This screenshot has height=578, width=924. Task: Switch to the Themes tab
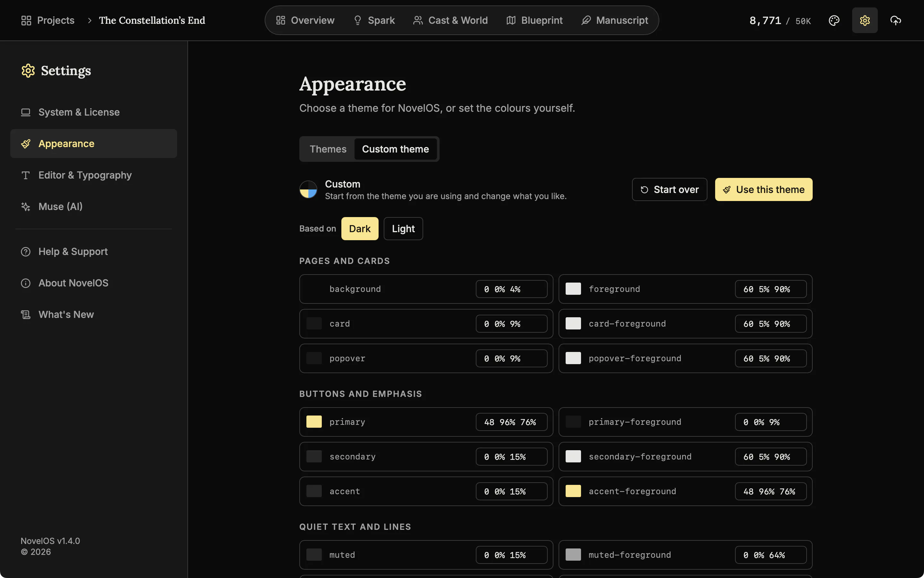pyautogui.click(x=328, y=149)
